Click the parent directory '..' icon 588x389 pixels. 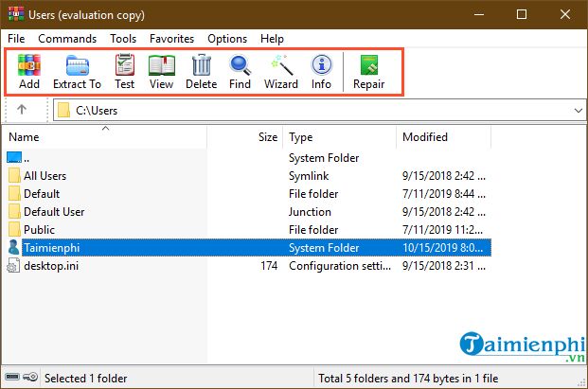point(14,157)
